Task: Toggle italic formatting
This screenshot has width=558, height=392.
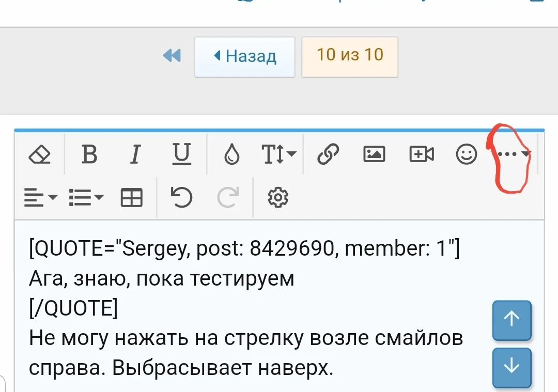Action: [135, 153]
